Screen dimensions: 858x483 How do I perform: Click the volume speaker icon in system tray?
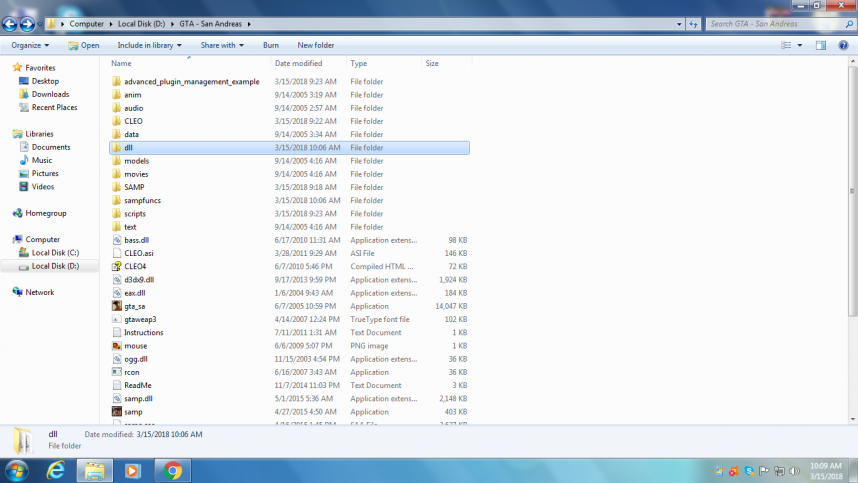[x=795, y=471]
